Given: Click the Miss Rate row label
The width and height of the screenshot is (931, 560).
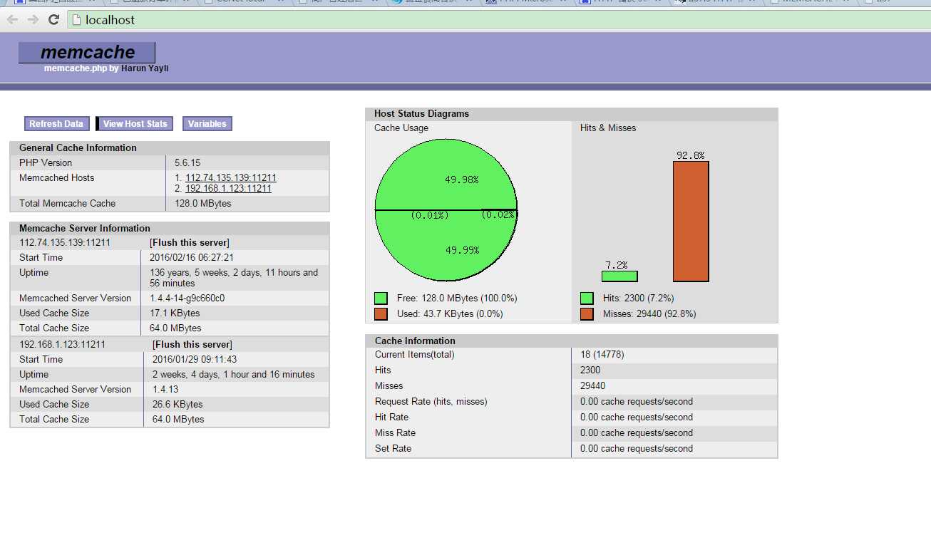Looking at the screenshot, I should pos(395,432).
